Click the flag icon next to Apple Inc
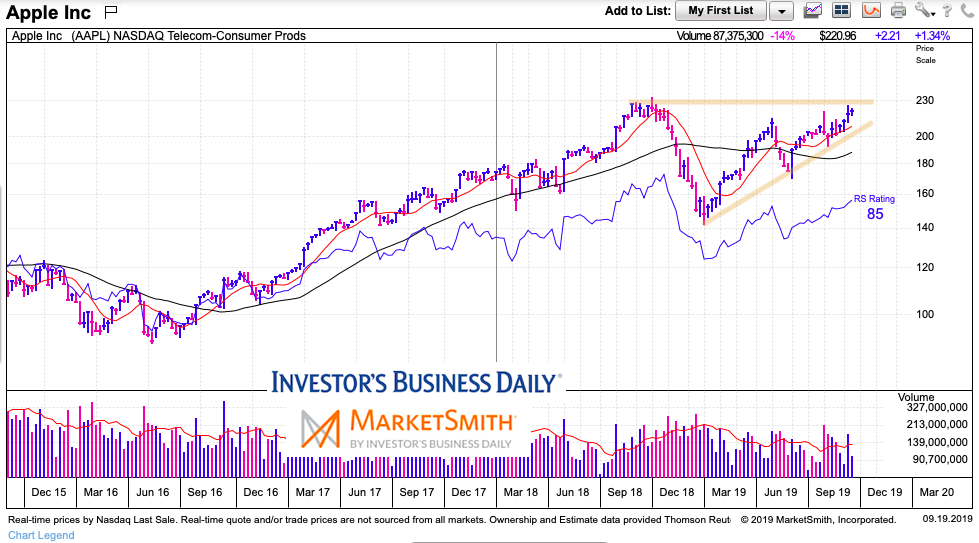The width and height of the screenshot is (979, 543). [x=111, y=11]
